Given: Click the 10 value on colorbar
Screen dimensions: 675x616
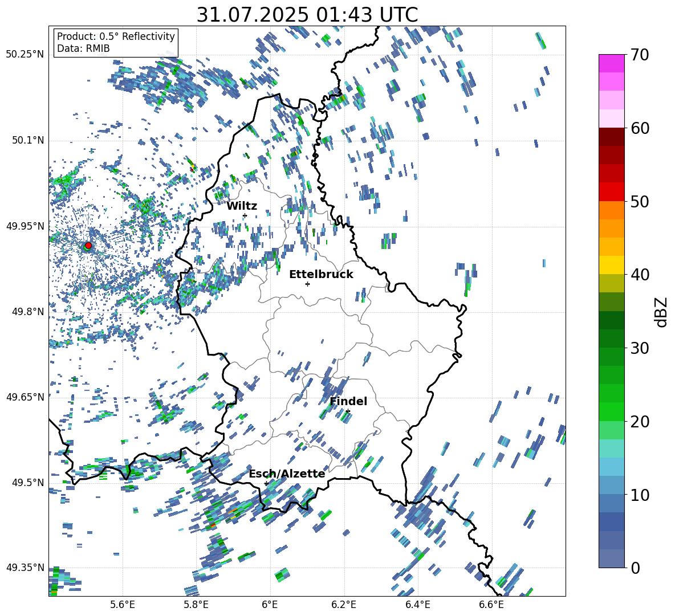Looking at the screenshot, I should pyautogui.click(x=640, y=495).
